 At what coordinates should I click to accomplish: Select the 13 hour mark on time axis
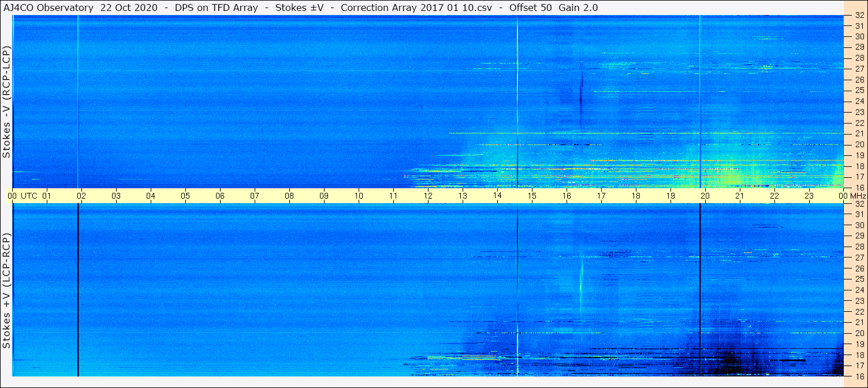463,196
